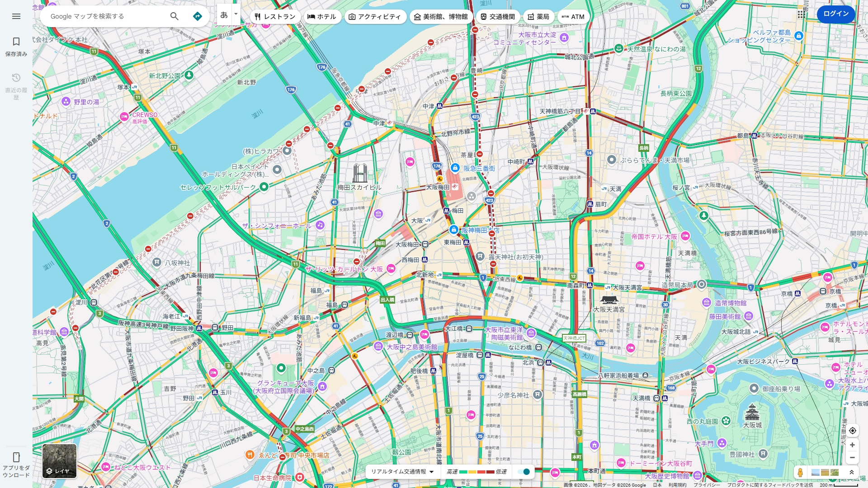Select the レストラン category chip
This screenshot has width=868, height=488.
pos(275,17)
